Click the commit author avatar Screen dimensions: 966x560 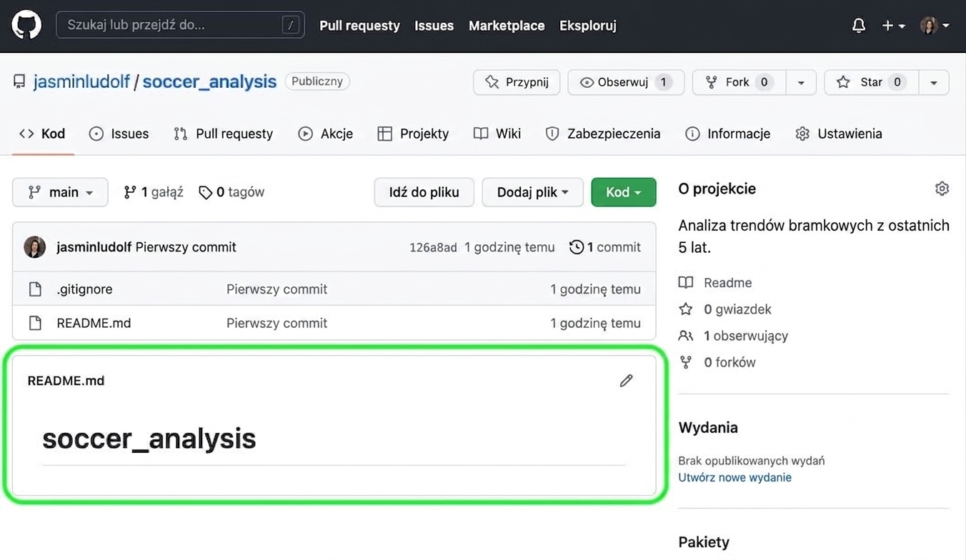click(35, 247)
